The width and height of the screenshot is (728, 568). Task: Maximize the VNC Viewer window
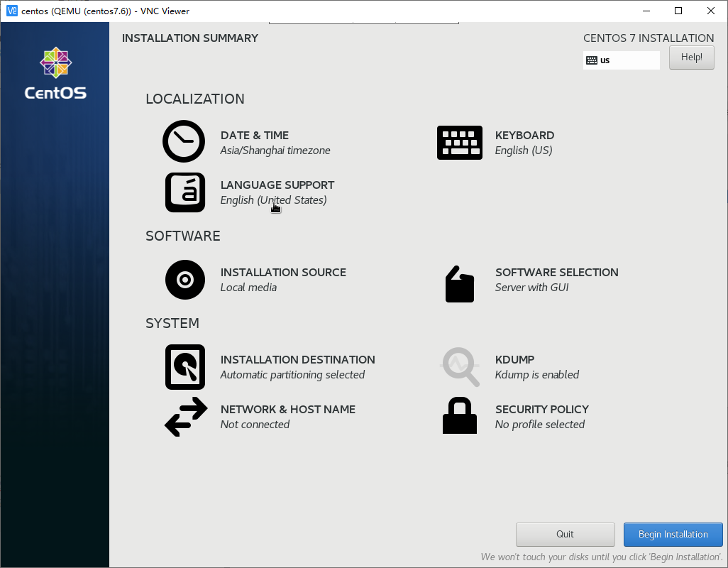(678, 11)
